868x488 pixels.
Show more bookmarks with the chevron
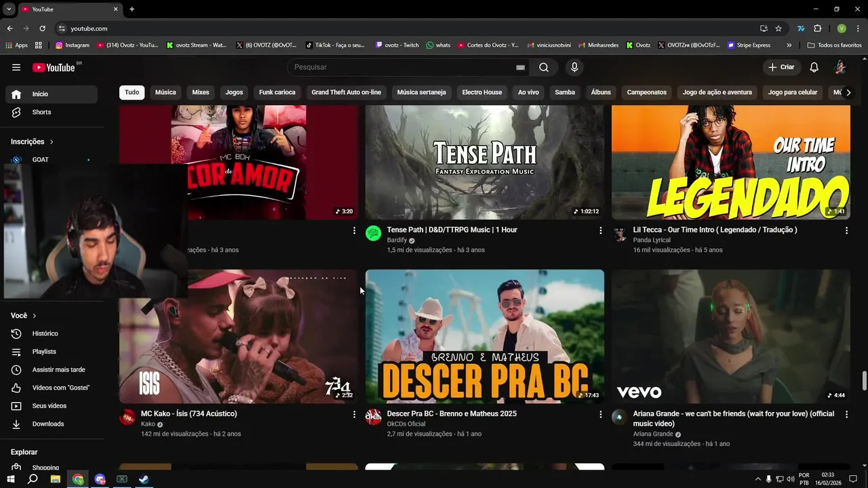click(789, 45)
